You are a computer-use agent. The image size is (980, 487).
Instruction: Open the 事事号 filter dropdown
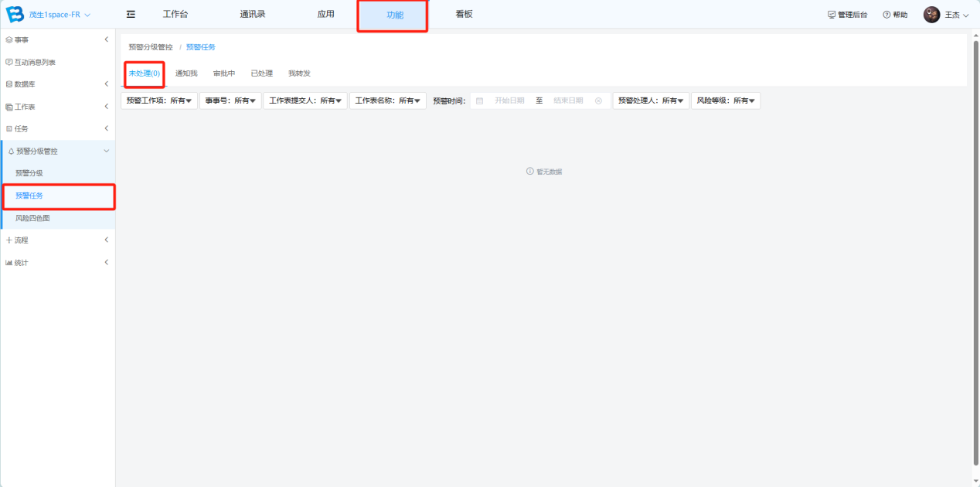point(230,100)
